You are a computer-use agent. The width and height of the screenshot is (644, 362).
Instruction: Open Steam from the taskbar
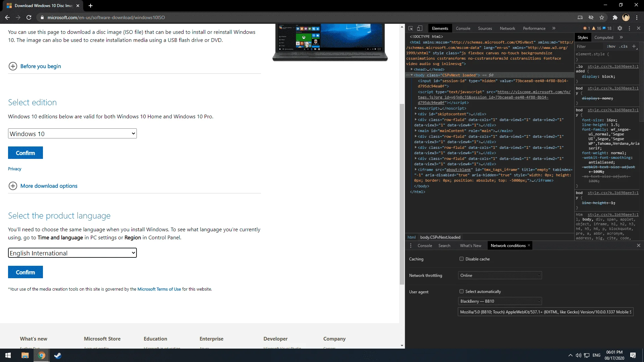[58, 355]
